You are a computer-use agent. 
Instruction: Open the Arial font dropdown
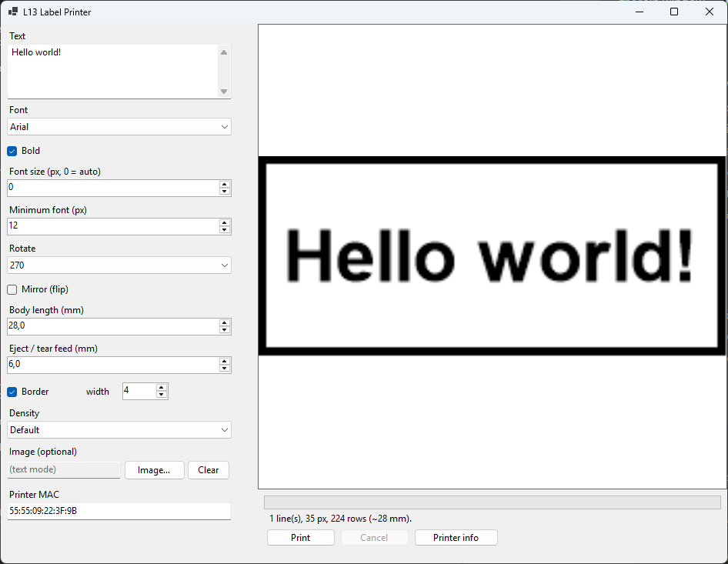point(119,127)
